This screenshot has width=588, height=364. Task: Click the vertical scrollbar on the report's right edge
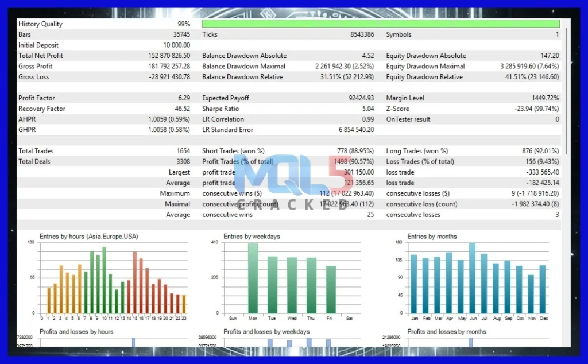coord(566,92)
